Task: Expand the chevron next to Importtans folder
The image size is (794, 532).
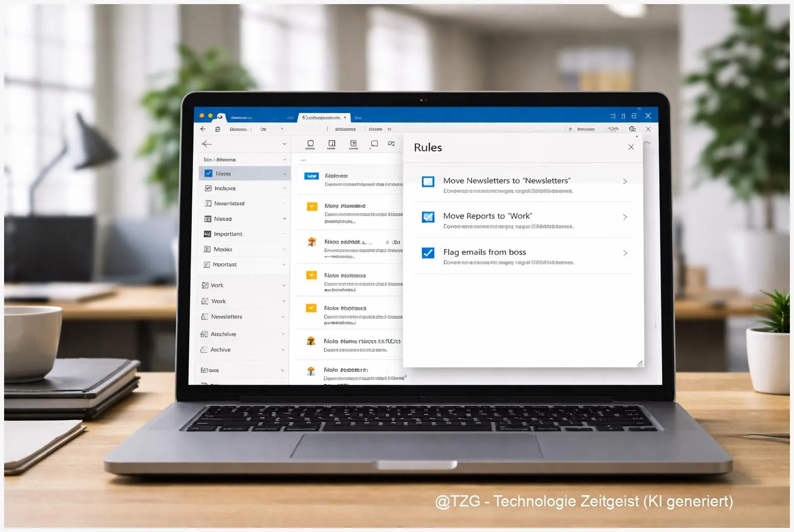Action: pos(284,234)
